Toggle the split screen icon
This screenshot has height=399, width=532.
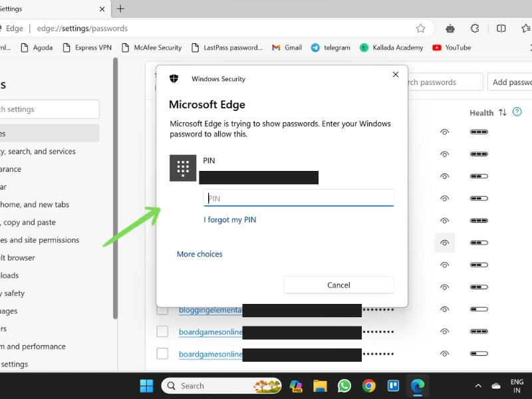[501, 29]
